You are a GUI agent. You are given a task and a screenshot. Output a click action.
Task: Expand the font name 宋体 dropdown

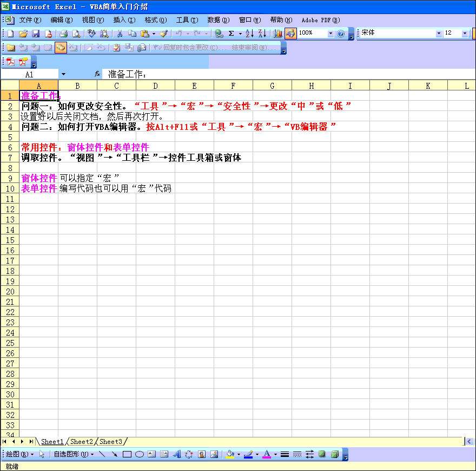(x=439, y=34)
